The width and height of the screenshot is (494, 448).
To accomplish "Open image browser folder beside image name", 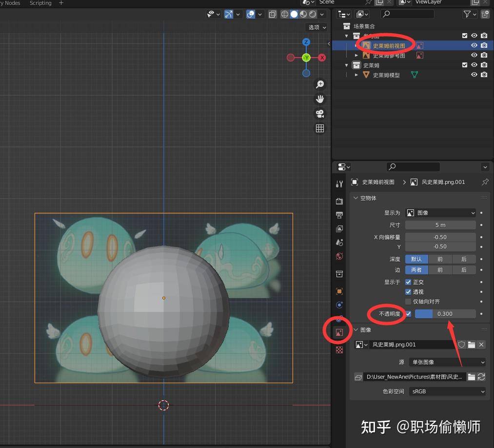I will (471, 345).
